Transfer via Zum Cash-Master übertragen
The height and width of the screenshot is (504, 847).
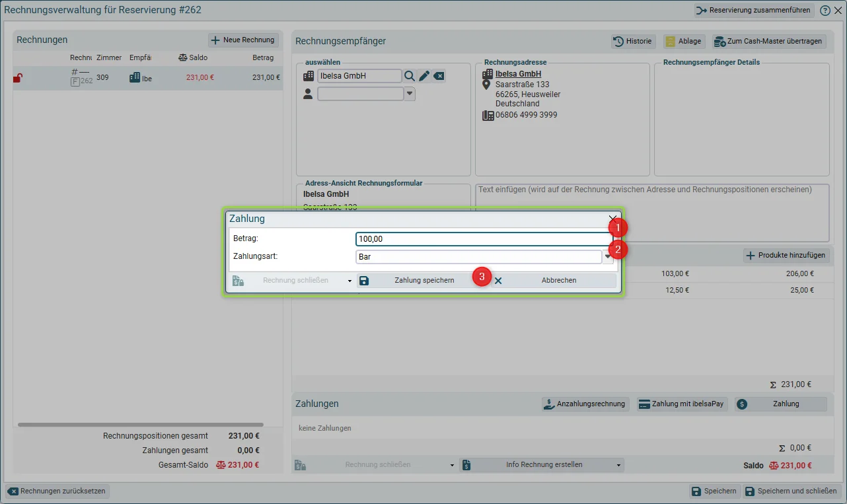tap(769, 41)
